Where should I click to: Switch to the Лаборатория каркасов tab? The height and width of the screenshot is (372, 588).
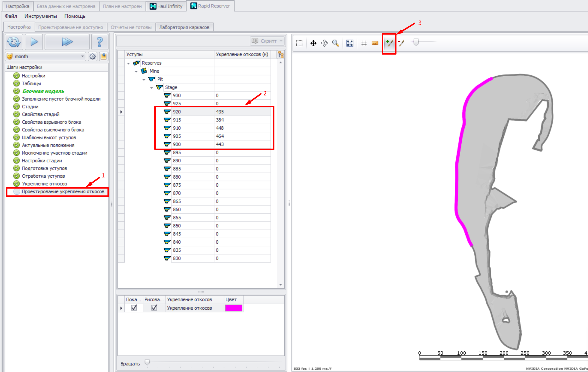184,27
